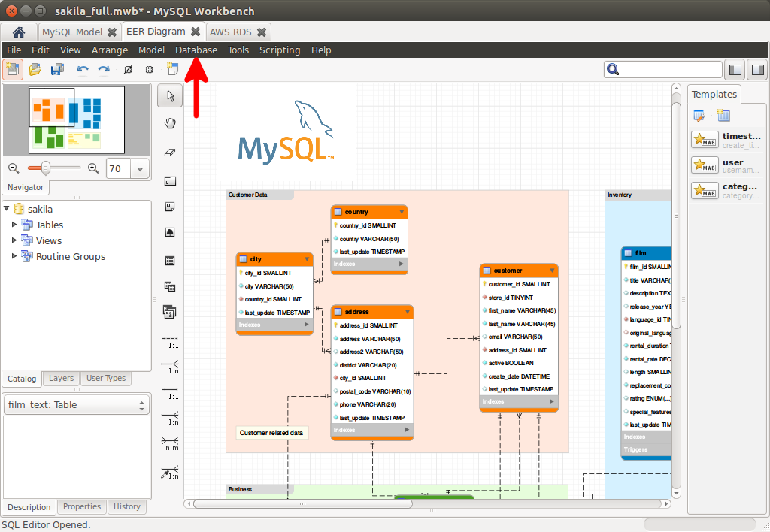770x532 pixels.
Task: Switch to the History tab
Action: [126, 506]
